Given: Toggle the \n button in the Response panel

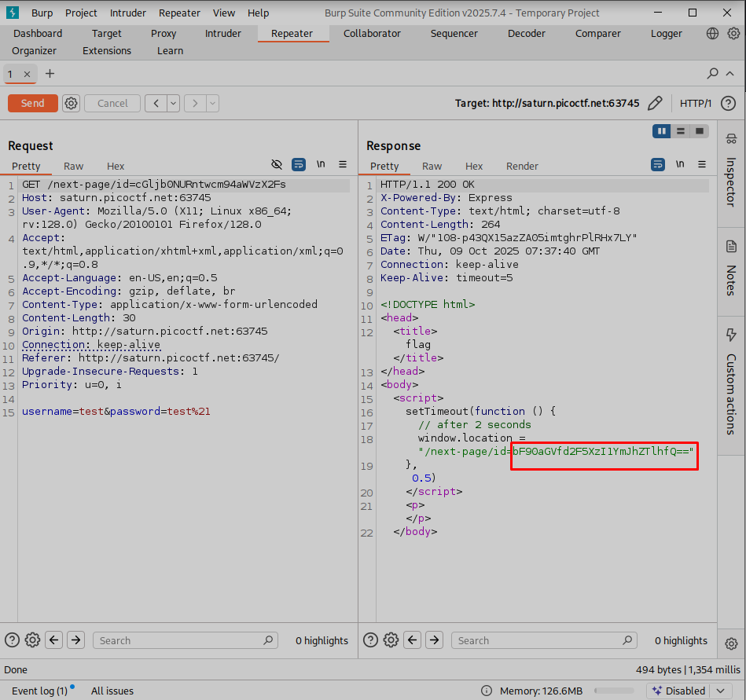Looking at the screenshot, I should 679,164.
